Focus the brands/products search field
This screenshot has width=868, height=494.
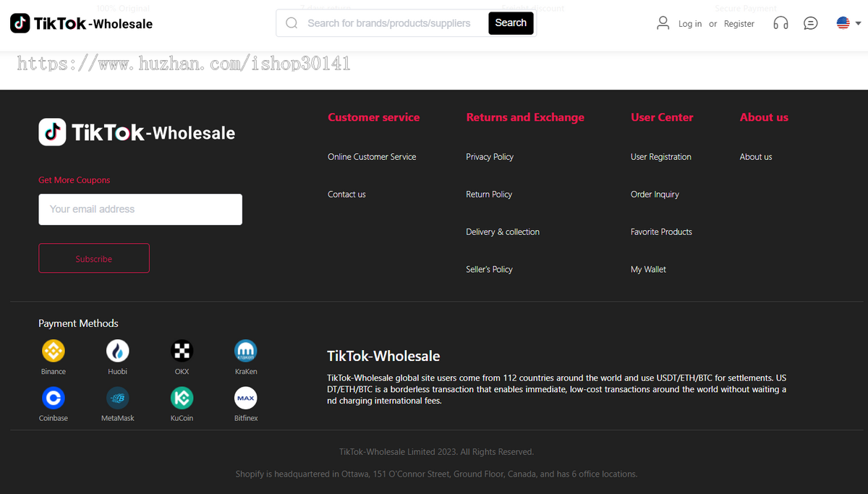click(391, 23)
